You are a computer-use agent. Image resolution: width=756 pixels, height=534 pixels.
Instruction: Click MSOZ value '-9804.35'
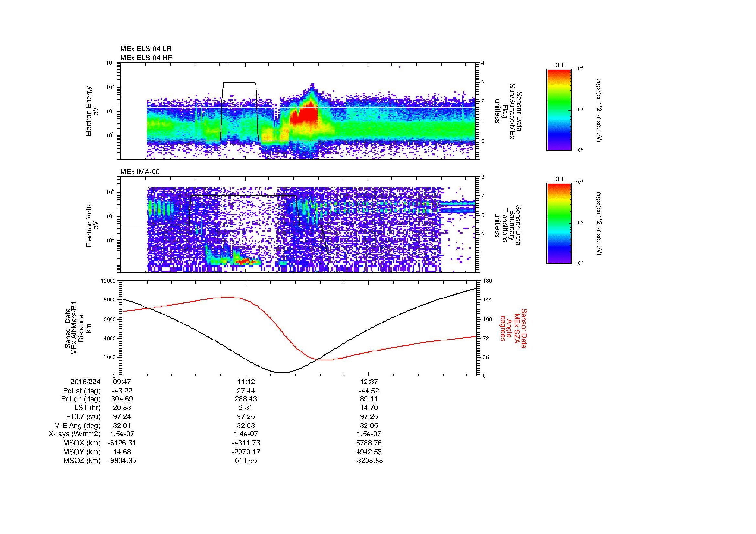(x=122, y=461)
